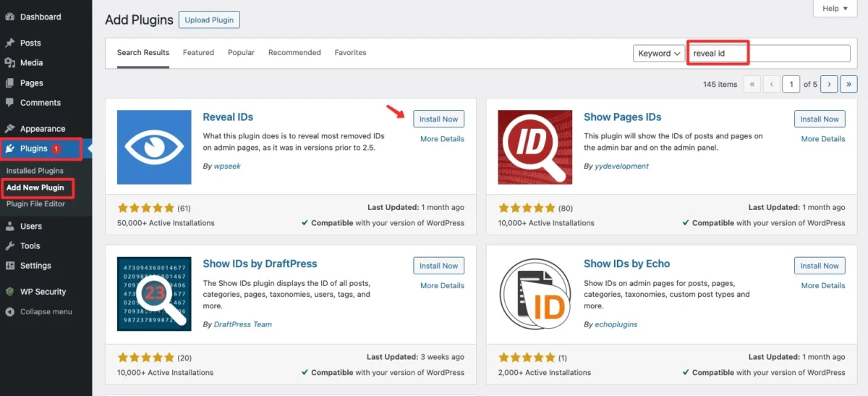Click the "145 items" count text
The width and height of the screenshot is (868, 396).
coord(720,85)
